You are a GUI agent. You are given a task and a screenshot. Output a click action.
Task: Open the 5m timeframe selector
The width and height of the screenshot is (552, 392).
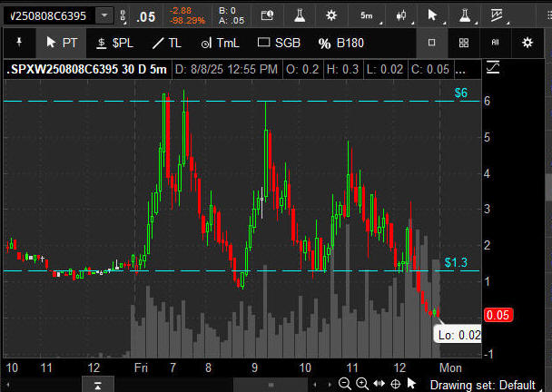click(366, 15)
